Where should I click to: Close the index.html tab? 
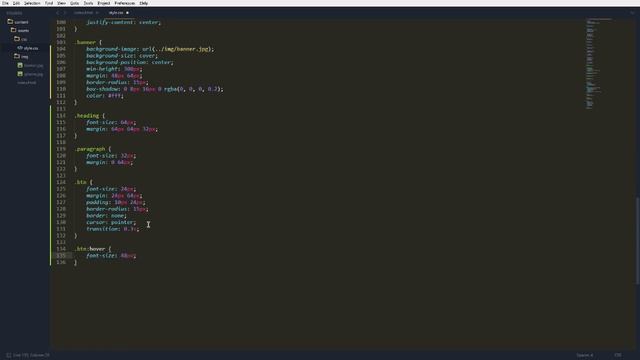point(97,13)
